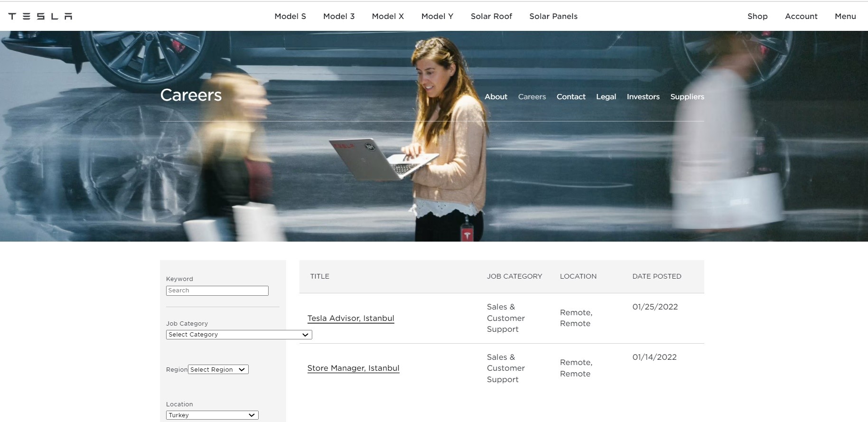
Task: Open the Model S page
Action: (x=290, y=16)
